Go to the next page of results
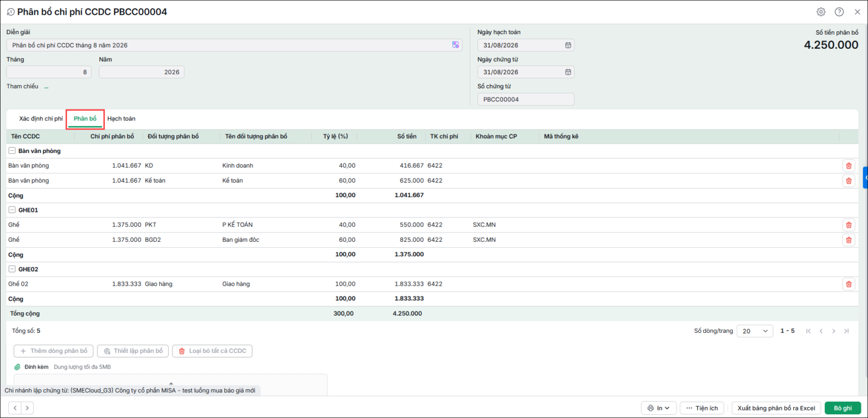 tap(834, 331)
